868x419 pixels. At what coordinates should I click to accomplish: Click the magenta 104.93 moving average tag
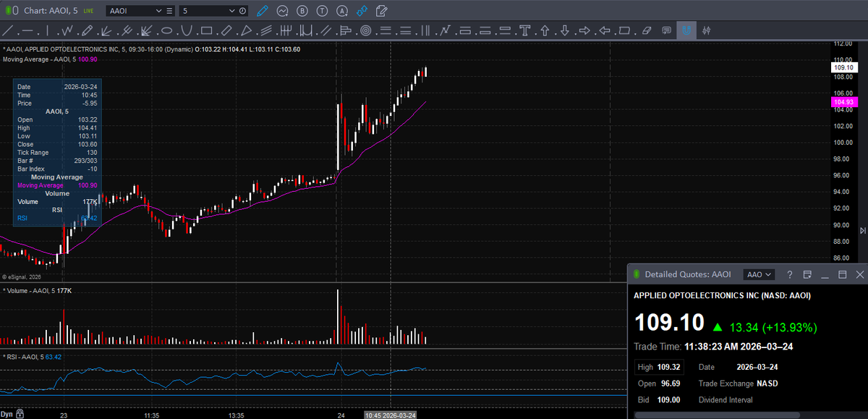[x=844, y=102]
